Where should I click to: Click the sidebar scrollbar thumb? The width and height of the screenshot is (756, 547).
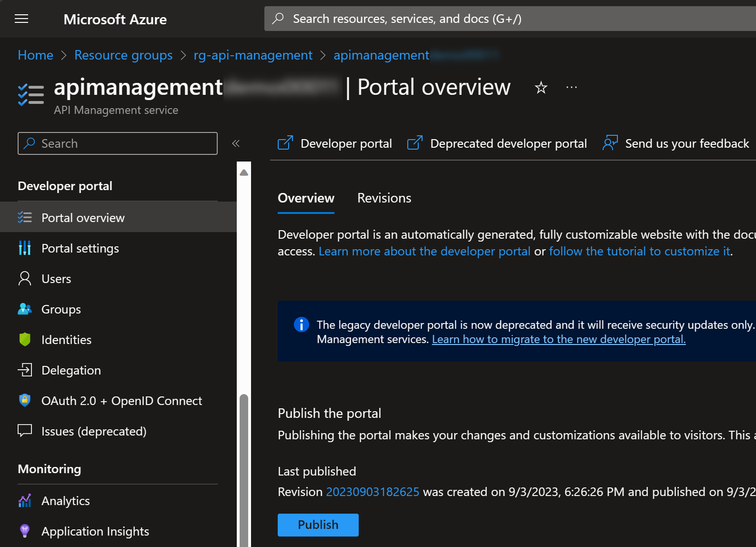(244, 470)
